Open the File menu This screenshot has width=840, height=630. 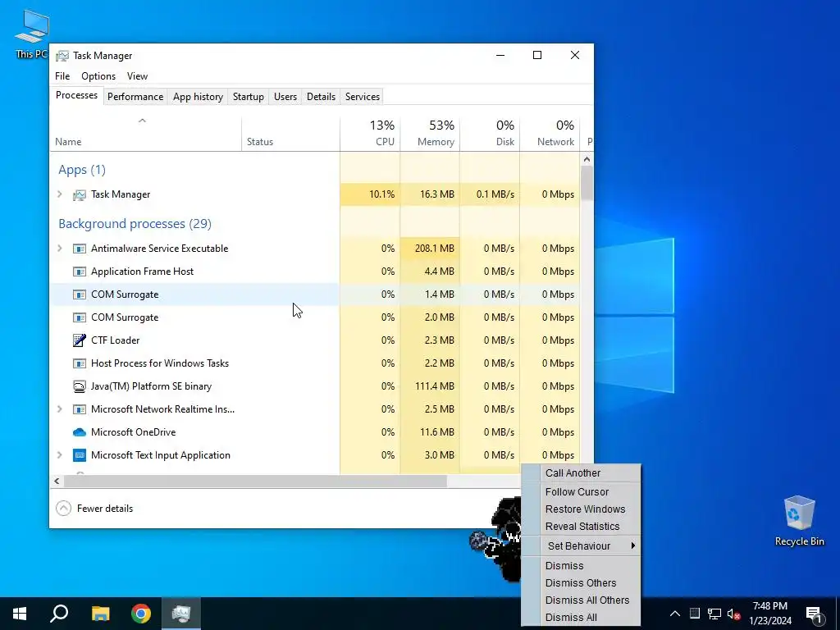click(x=62, y=76)
